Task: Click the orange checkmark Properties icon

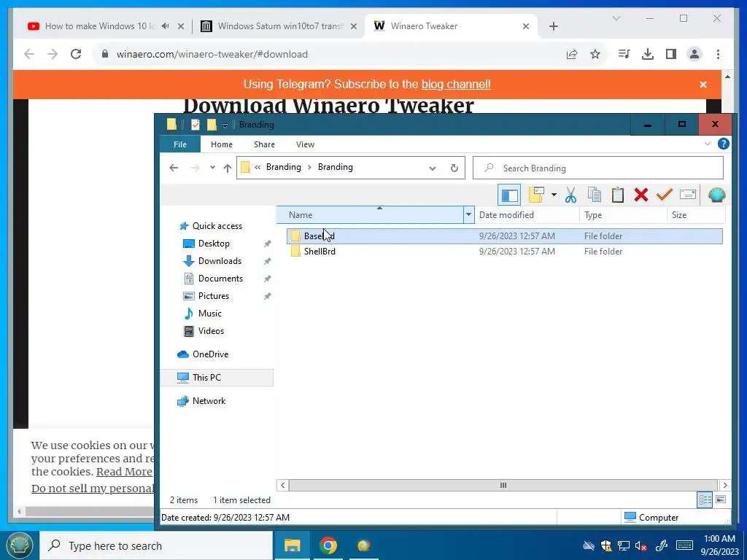Action: 664,195
